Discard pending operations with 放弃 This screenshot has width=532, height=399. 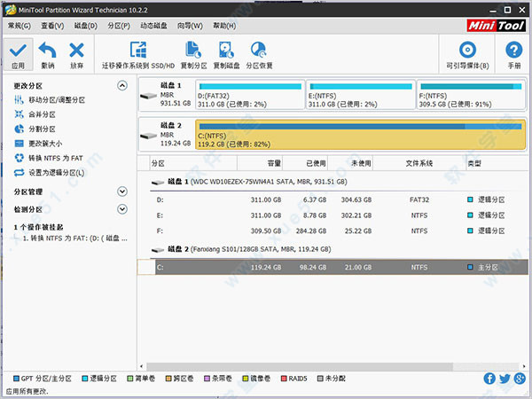tap(76, 54)
